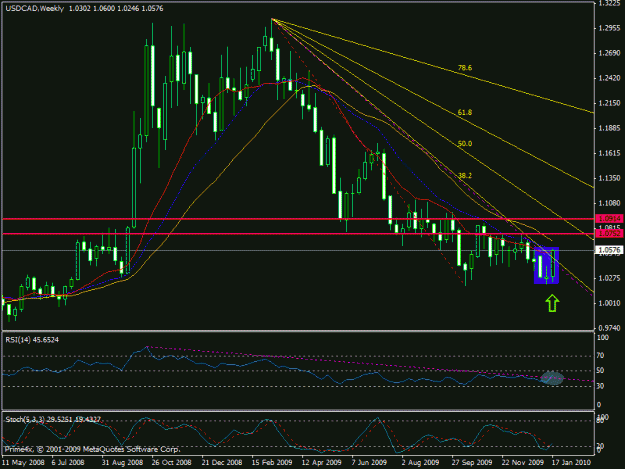Click the 15 Feb 2009 date label
625x469 pixels.
[272, 462]
